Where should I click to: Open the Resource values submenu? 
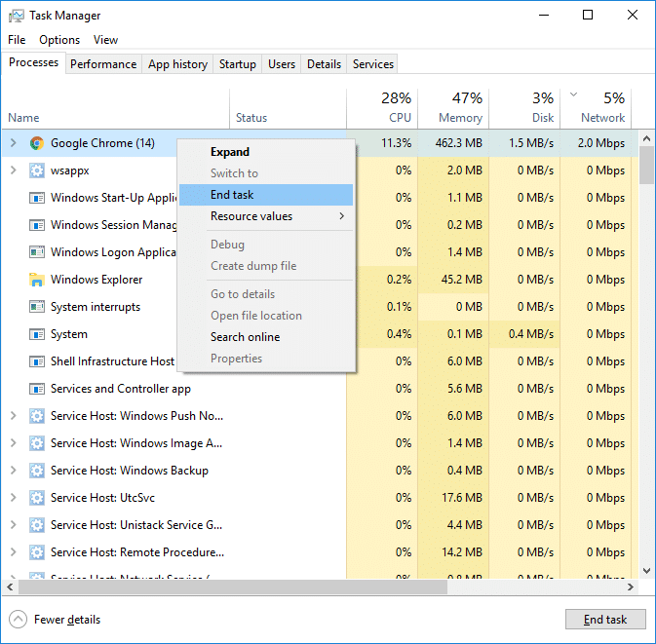265,216
